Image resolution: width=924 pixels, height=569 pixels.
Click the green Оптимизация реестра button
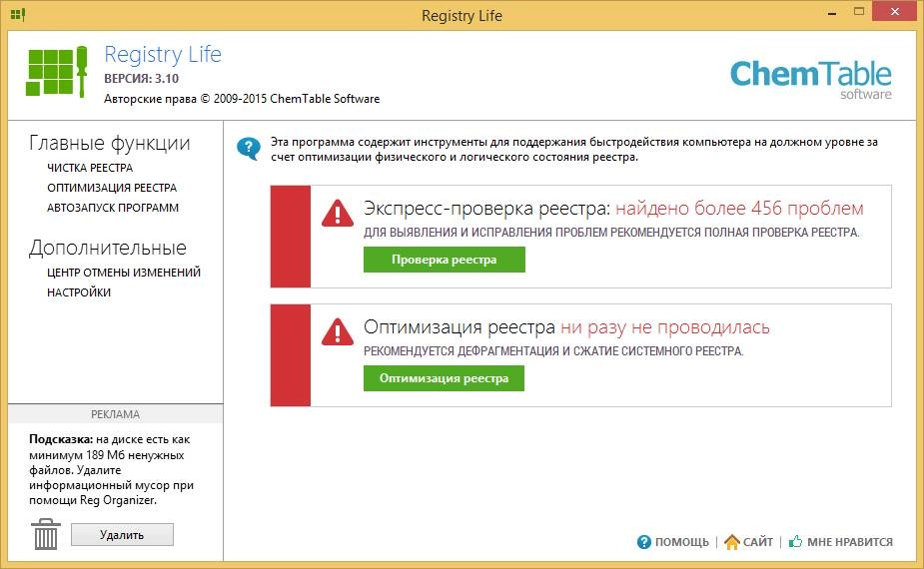tap(444, 378)
